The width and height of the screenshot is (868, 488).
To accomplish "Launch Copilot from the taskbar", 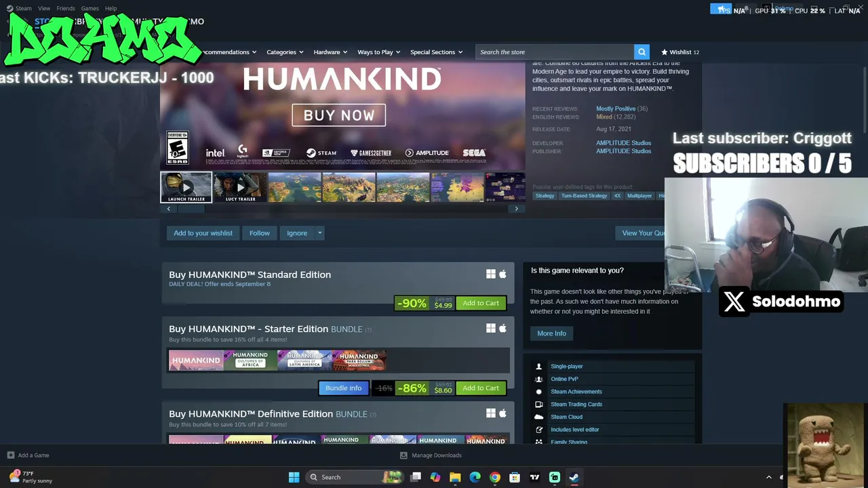I will (435, 477).
